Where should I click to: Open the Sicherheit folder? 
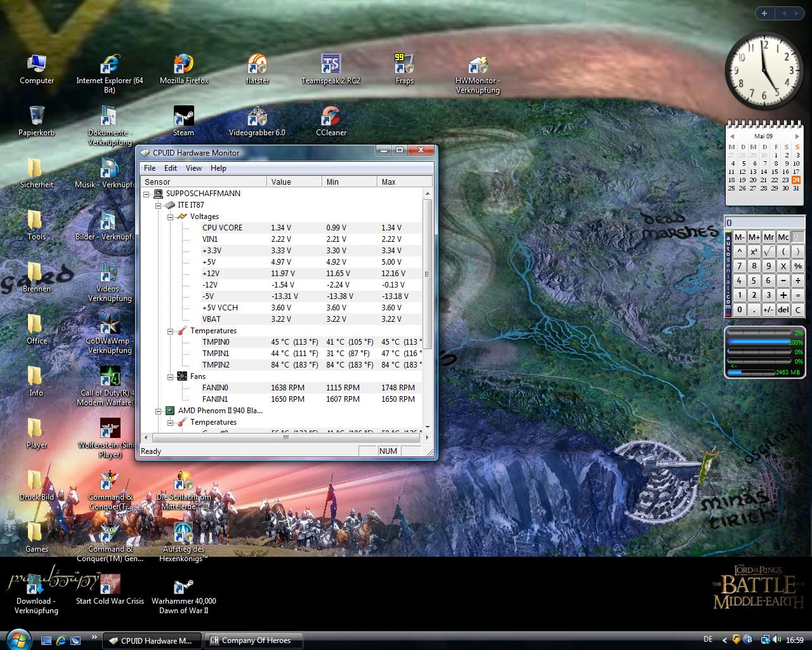pyautogui.click(x=36, y=174)
